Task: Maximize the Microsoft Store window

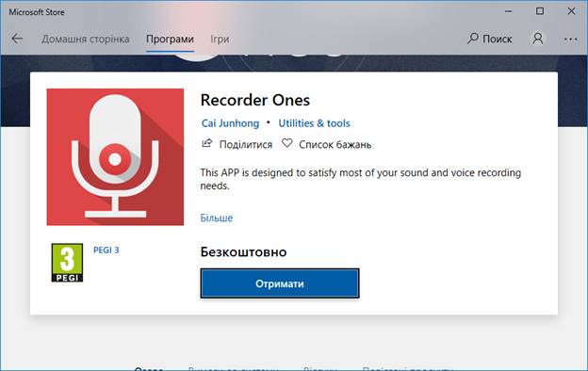Action: (540, 11)
